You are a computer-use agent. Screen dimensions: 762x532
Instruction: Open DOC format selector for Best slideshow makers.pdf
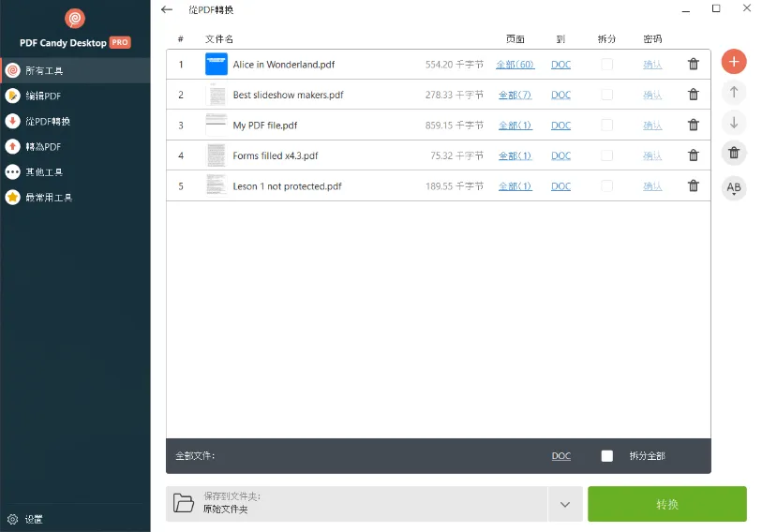(560, 95)
